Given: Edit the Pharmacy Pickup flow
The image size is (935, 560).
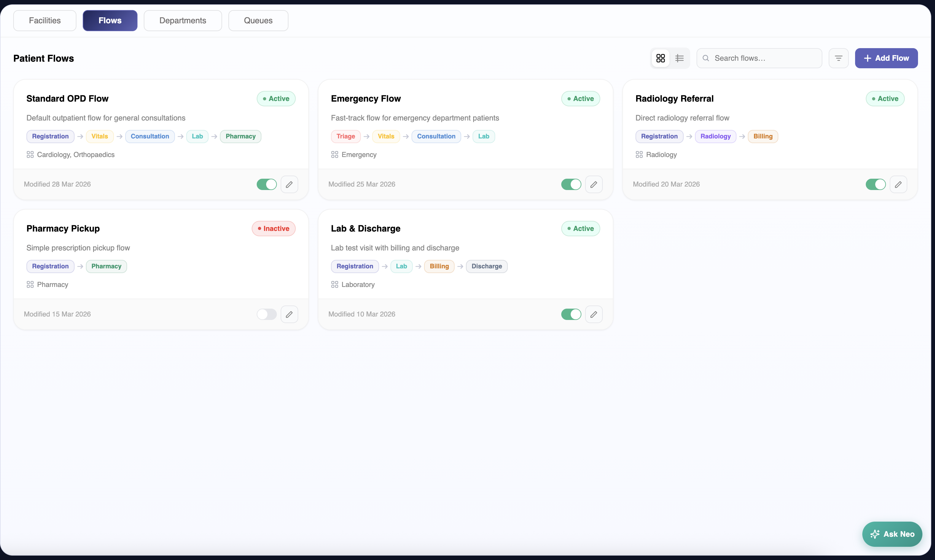Looking at the screenshot, I should pyautogui.click(x=289, y=314).
